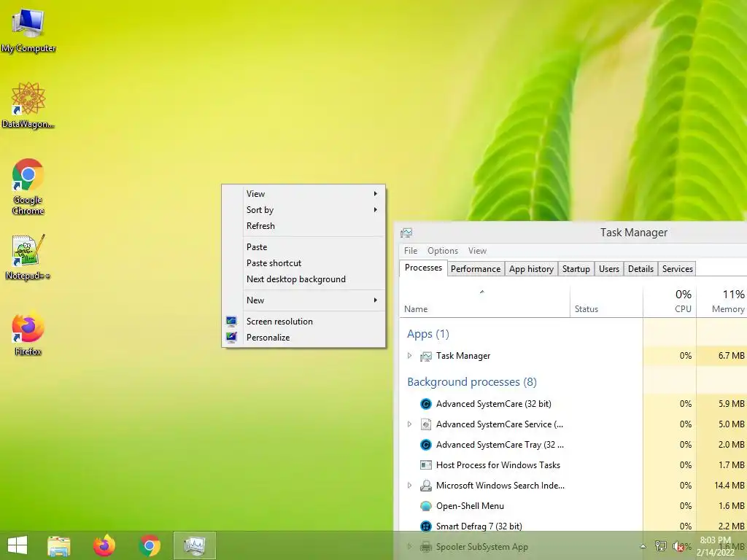Viewport: 747px width, 560px height.
Task: Select the DataWagon desktop shortcut
Action: point(28,105)
